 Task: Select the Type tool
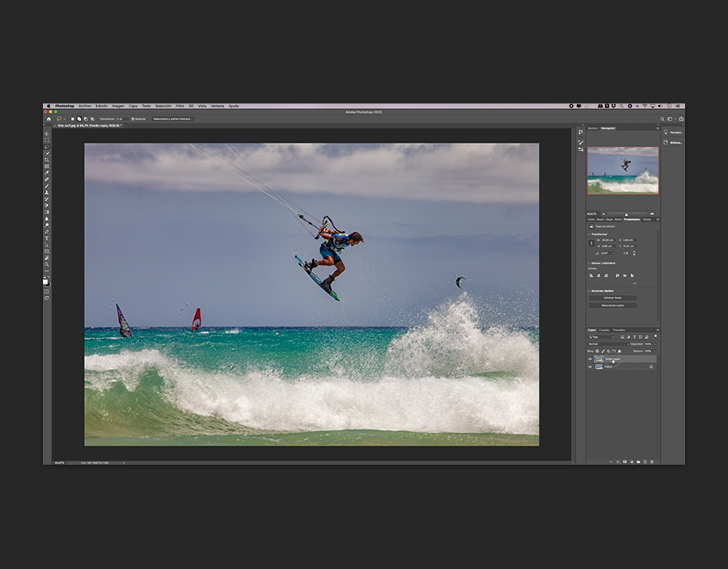coord(46,238)
